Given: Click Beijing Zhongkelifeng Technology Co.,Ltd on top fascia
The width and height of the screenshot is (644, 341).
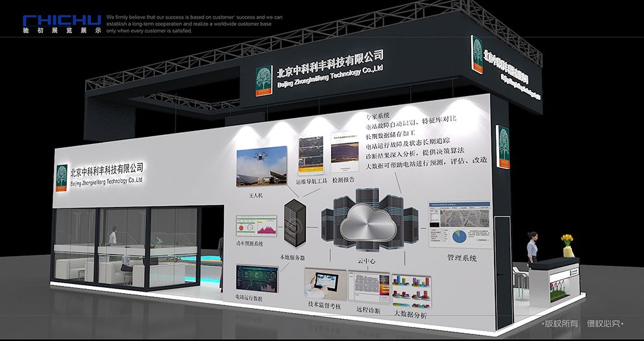Looking at the screenshot, I should 330,75.
